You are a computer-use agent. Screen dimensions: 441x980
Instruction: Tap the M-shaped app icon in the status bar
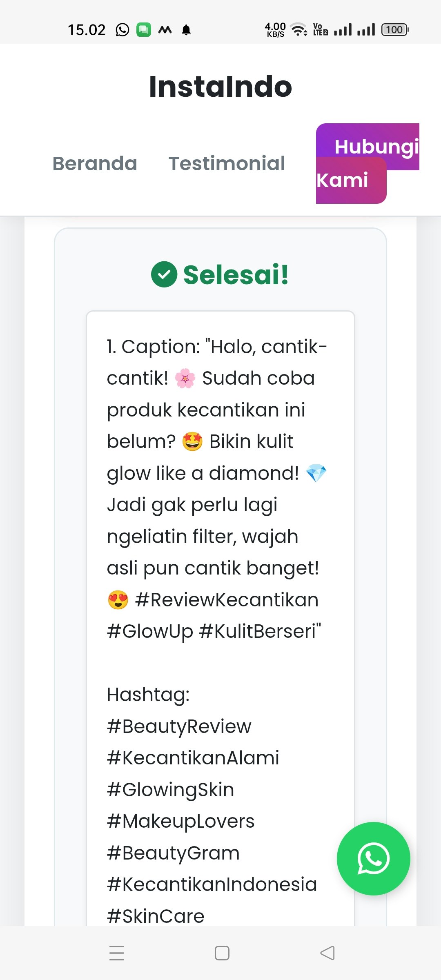pos(166,29)
